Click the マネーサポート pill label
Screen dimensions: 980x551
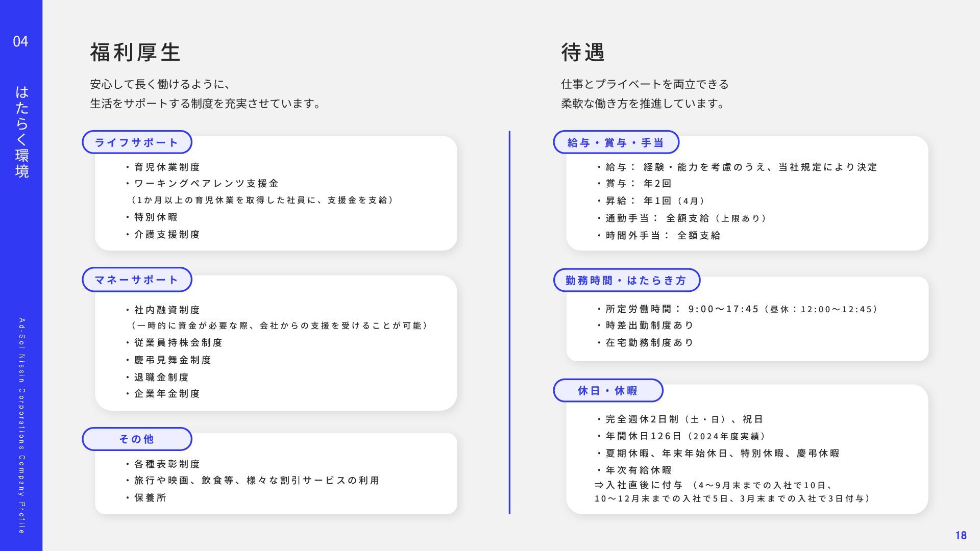click(x=137, y=280)
